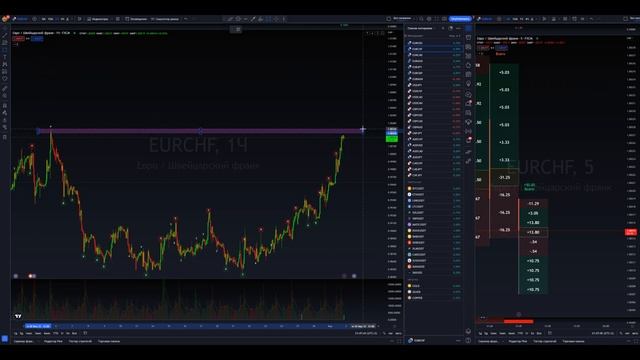
Task: Toggle stay in drawing mode
Action: (5, 113)
